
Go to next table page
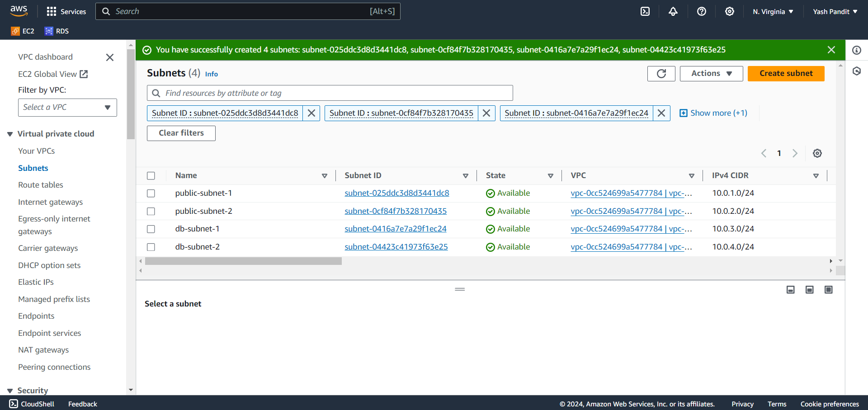[795, 153]
